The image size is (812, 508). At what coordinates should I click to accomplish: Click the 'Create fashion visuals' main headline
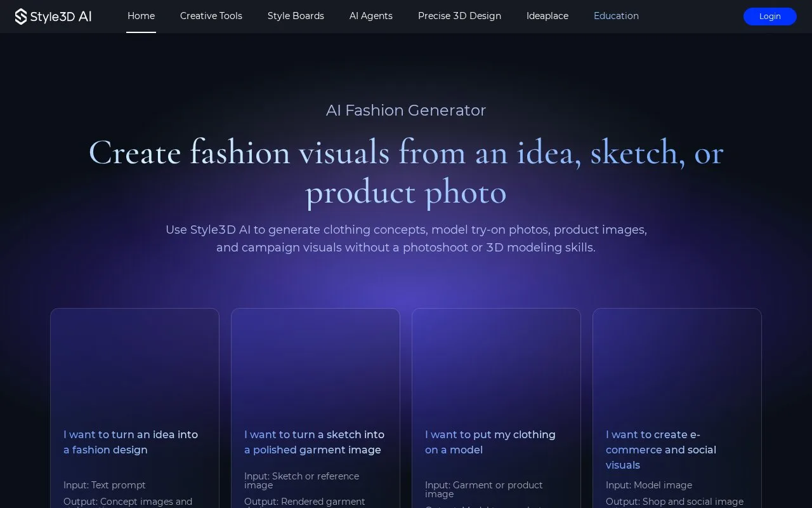point(406,171)
